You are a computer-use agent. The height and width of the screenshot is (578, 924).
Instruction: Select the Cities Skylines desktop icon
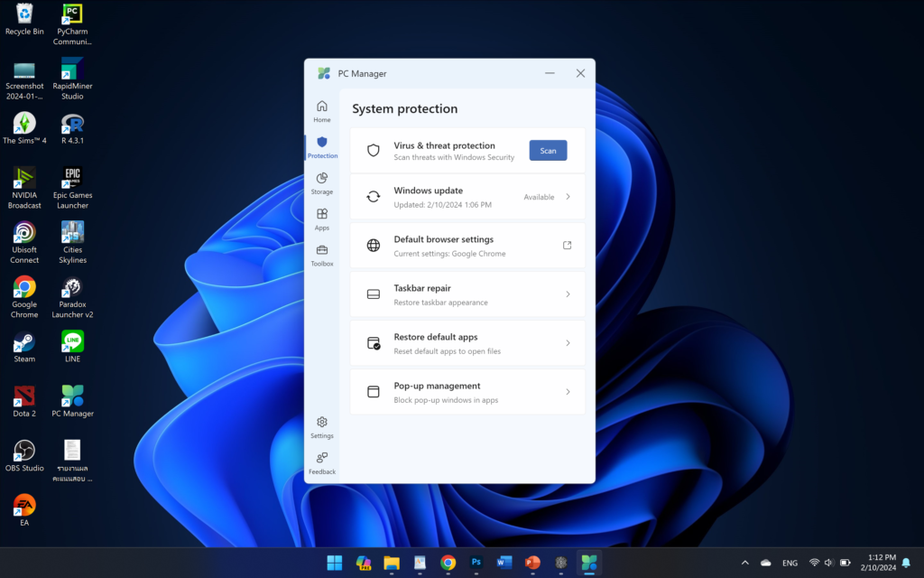(x=72, y=242)
